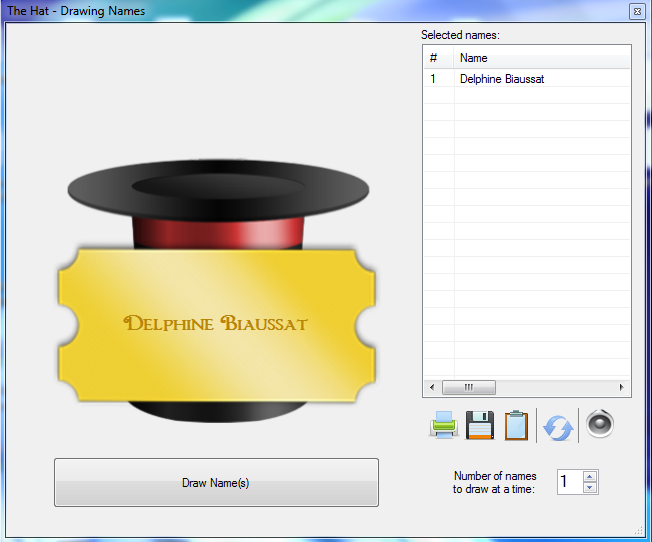Select row number 1 cell
652x542 pixels.
(x=439, y=79)
